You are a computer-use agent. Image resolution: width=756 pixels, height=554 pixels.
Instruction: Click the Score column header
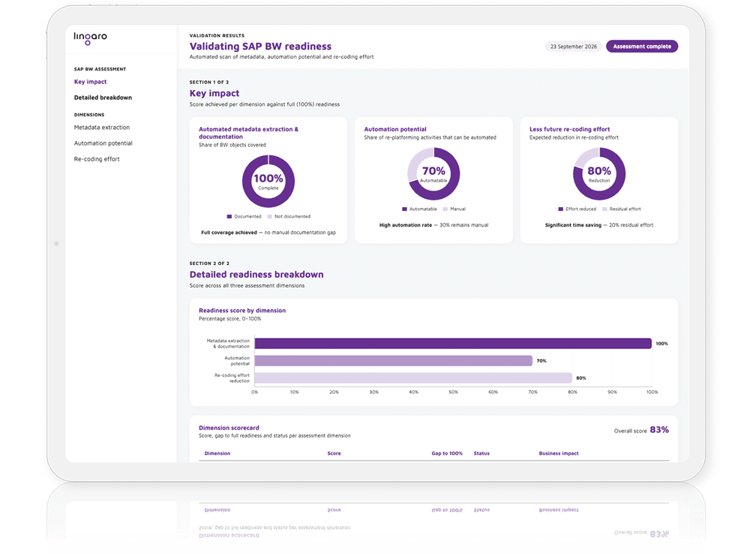point(334,453)
